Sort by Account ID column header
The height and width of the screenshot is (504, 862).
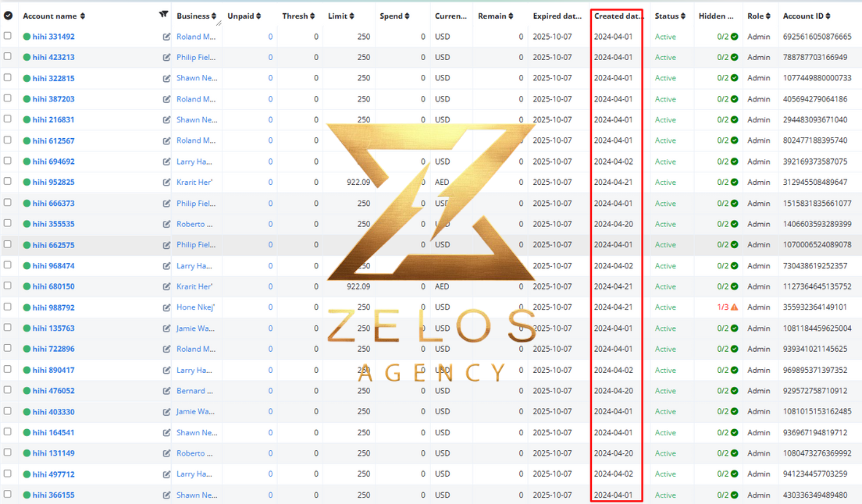coord(806,16)
